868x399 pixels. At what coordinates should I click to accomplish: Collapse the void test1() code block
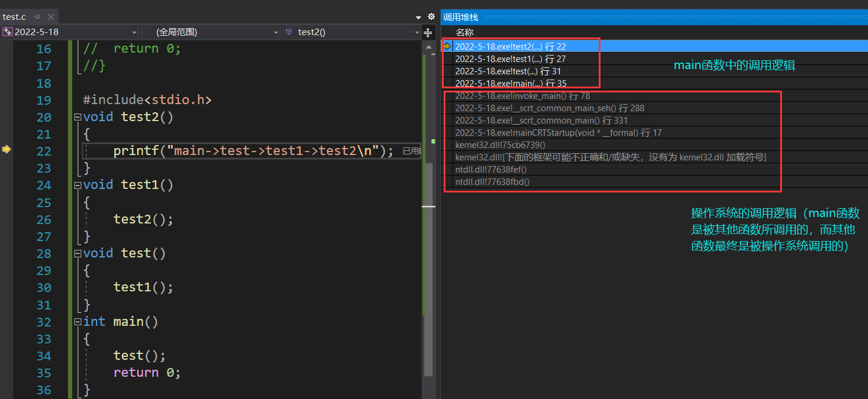coord(78,185)
